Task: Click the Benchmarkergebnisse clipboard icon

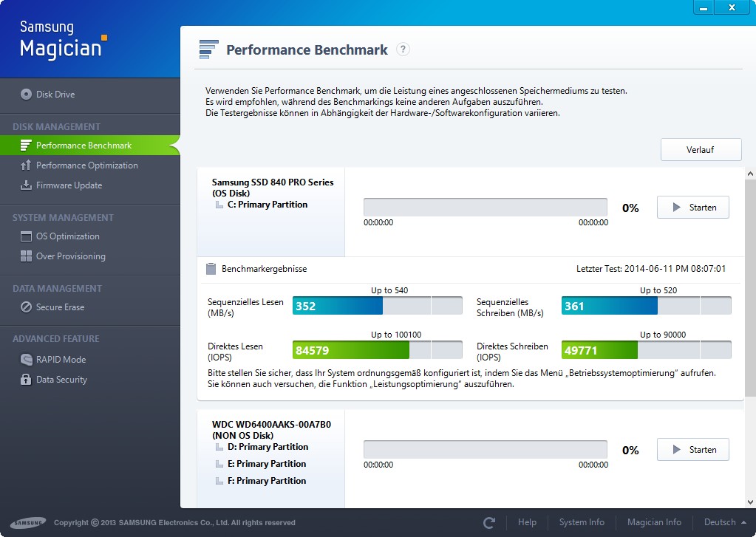Action: (x=211, y=269)
